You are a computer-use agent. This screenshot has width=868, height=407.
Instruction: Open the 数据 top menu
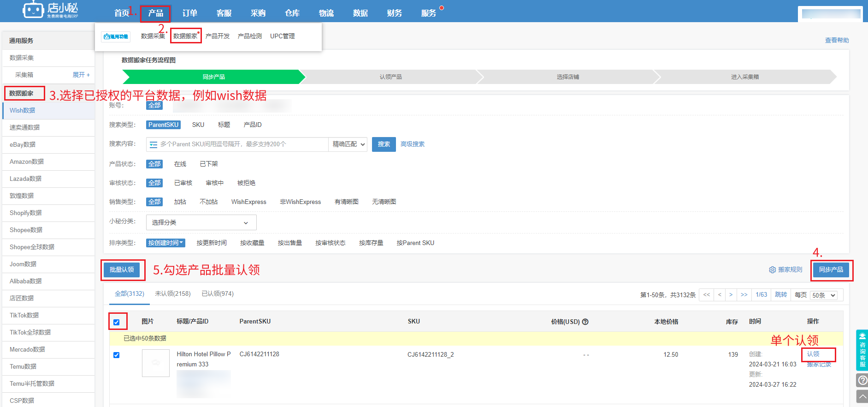360,13
